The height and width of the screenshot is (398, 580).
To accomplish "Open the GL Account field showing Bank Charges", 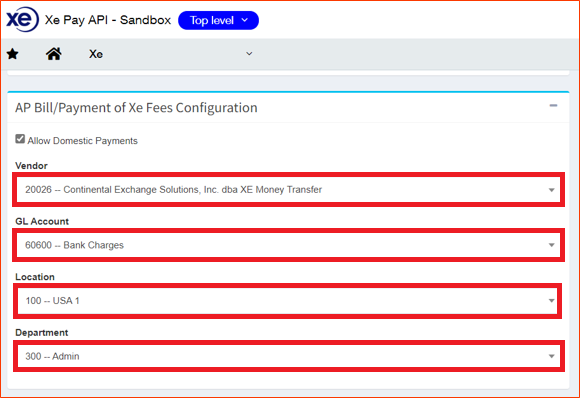I will (x=289, y=245).
